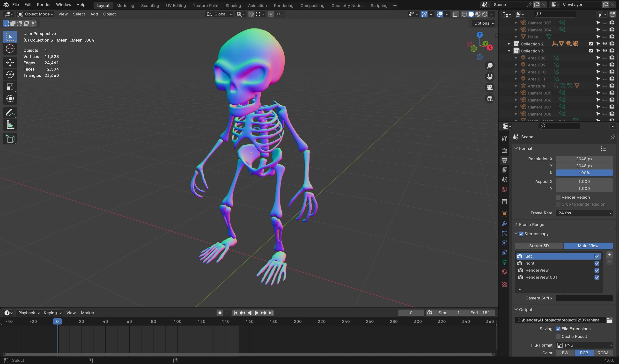Click the current frame field showing 0
The width and height of the screenshot is (619, 364).
coord(411,313)
